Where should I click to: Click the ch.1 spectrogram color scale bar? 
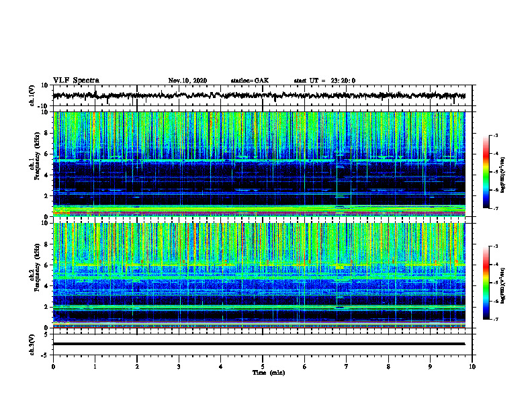coord(486,172)
